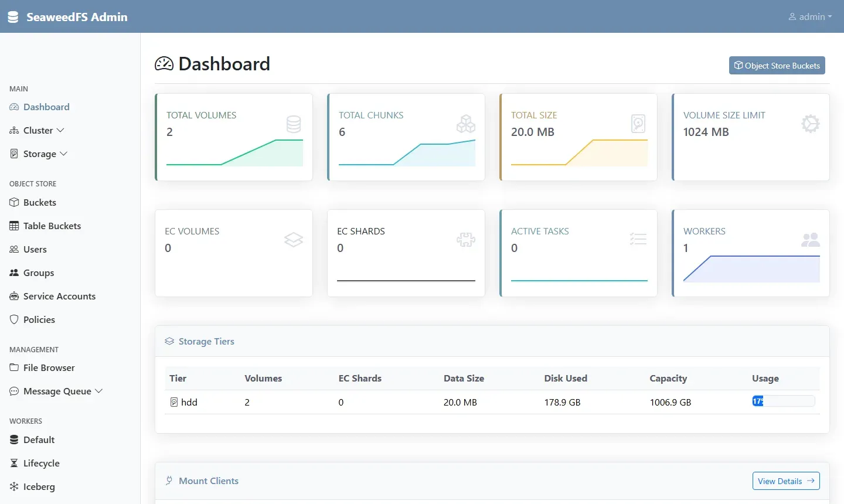Click the Lifecycle hourglass icon
Image resolution: width=844 pixels, height=504 pixels.
pos(14,463)
